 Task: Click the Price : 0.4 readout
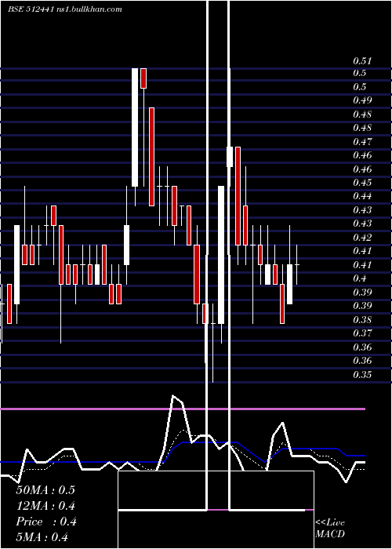click(46, 522)
